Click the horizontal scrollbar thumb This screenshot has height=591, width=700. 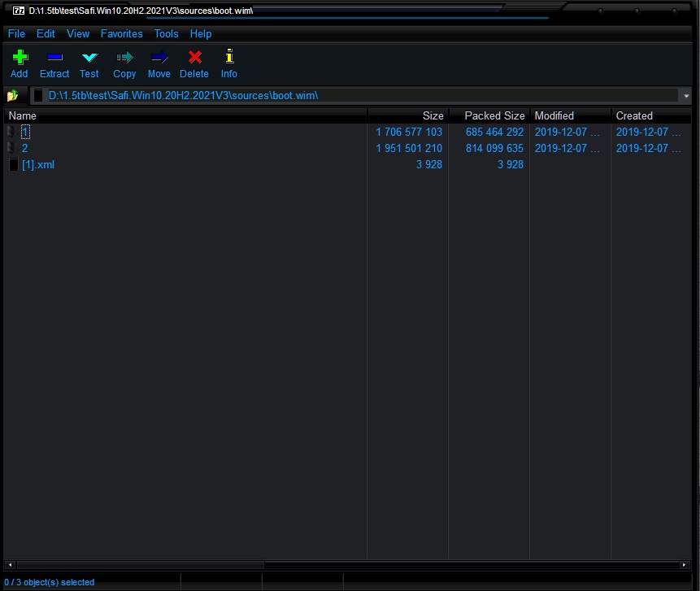[141, 565]
